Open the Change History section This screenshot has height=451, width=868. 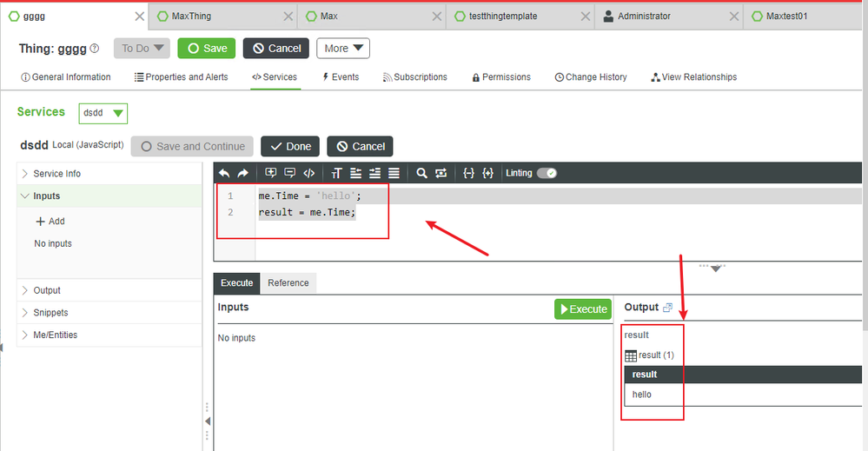591,77
